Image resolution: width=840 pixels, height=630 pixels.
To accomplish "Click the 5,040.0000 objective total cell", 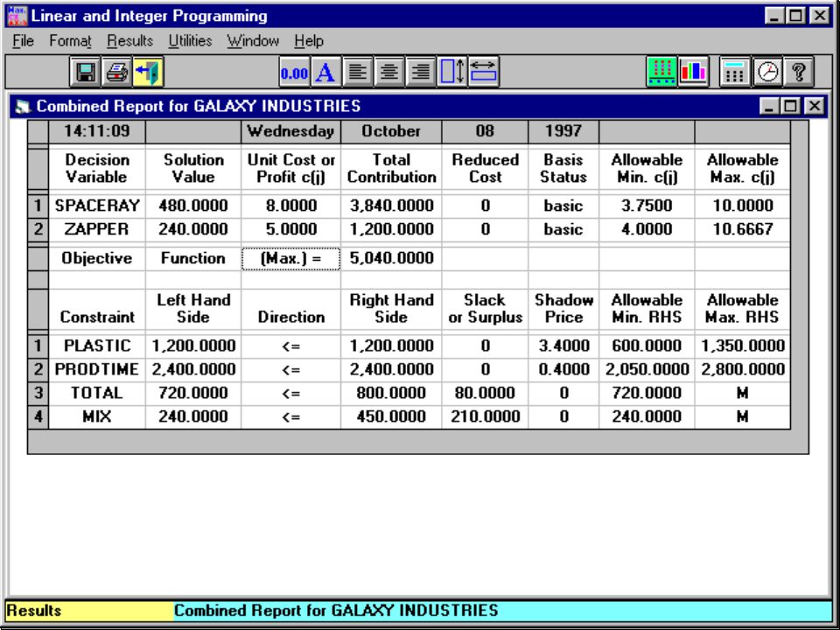I will point(391,259).
